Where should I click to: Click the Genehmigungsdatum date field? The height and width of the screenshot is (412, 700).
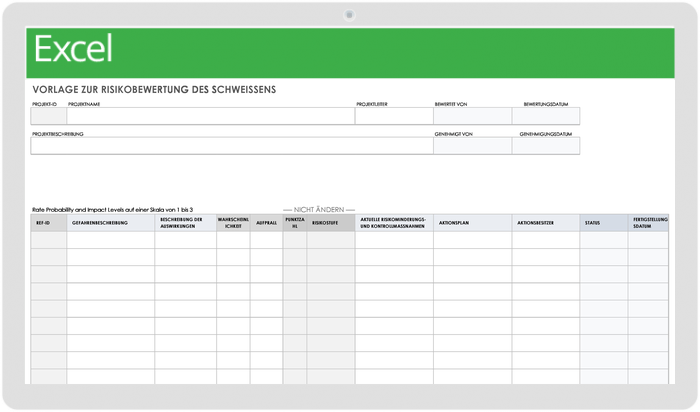546,146
